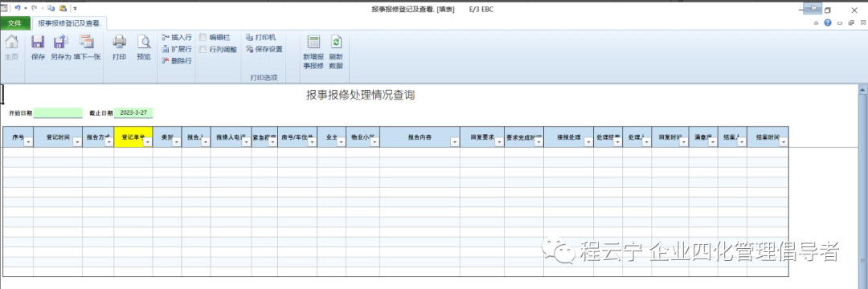Click 扩展行 extend row
The height and width of the screenshot is (289, 868).
click(x=177, y=49)
